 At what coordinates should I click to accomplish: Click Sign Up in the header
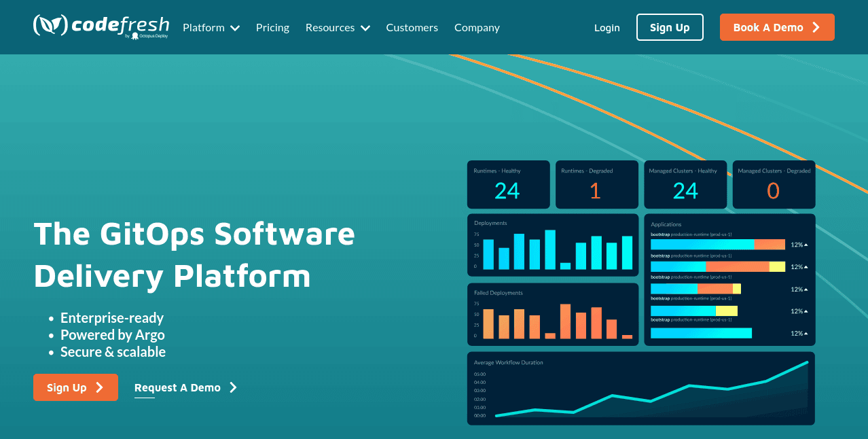670,27
